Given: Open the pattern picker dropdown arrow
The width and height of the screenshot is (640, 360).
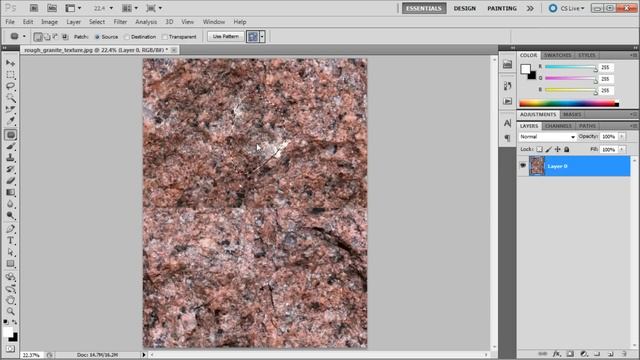Looking at the screenshot, I should [x=262, y=37].
